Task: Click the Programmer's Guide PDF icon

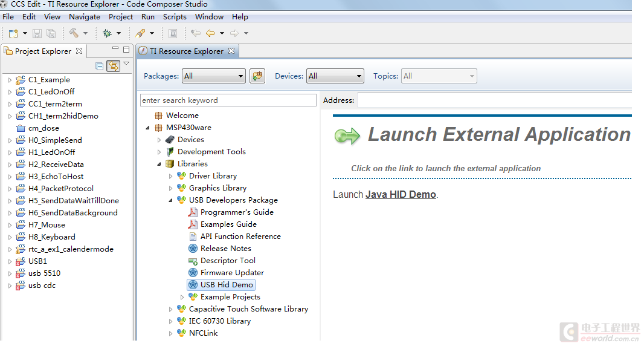Action: coord(193,212)
